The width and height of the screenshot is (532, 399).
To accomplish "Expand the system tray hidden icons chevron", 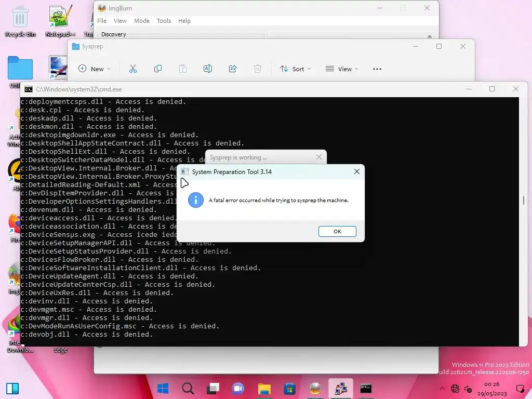I will click(x=442, y=389).
